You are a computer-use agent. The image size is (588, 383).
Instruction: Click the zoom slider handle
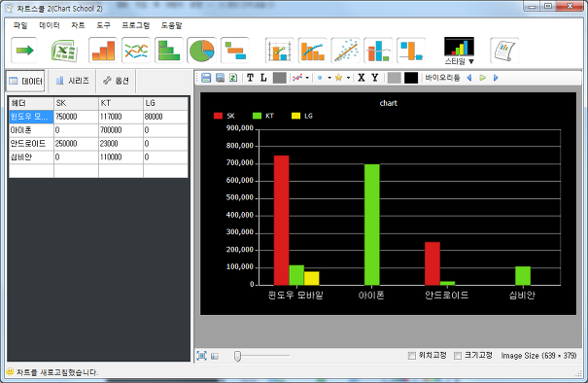[237, 356]
